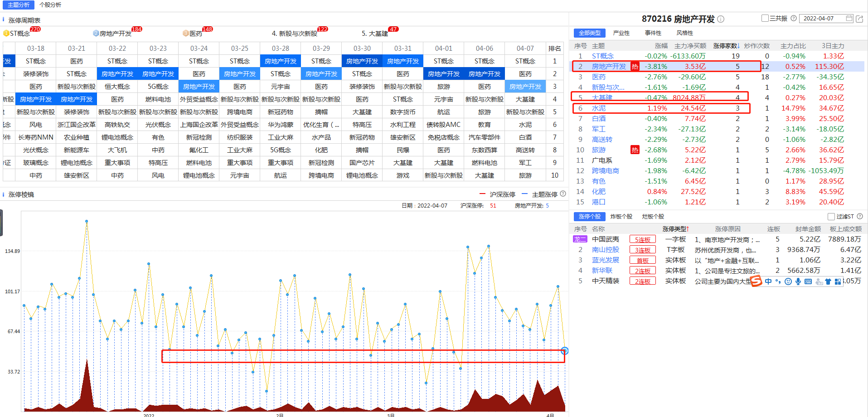This screenshot has height=417, width=868.
Task: Enable the 过滤ST checkbox
Action: click(x=831, y=217)
